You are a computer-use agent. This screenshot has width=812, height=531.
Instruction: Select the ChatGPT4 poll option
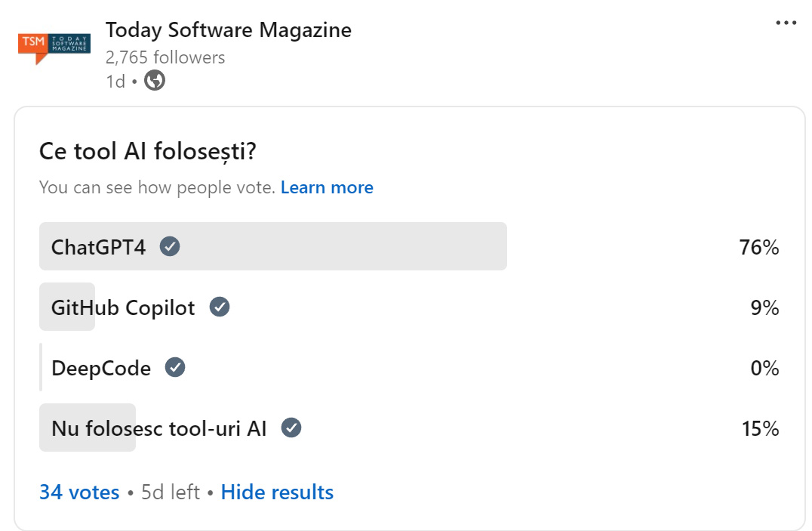click(x=98, y=247)
